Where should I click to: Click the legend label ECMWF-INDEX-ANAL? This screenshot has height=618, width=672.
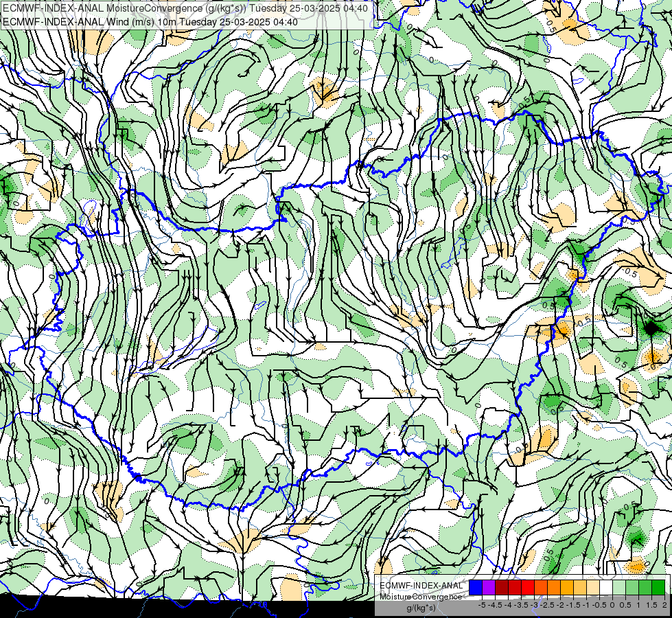(x=421, y=586)
